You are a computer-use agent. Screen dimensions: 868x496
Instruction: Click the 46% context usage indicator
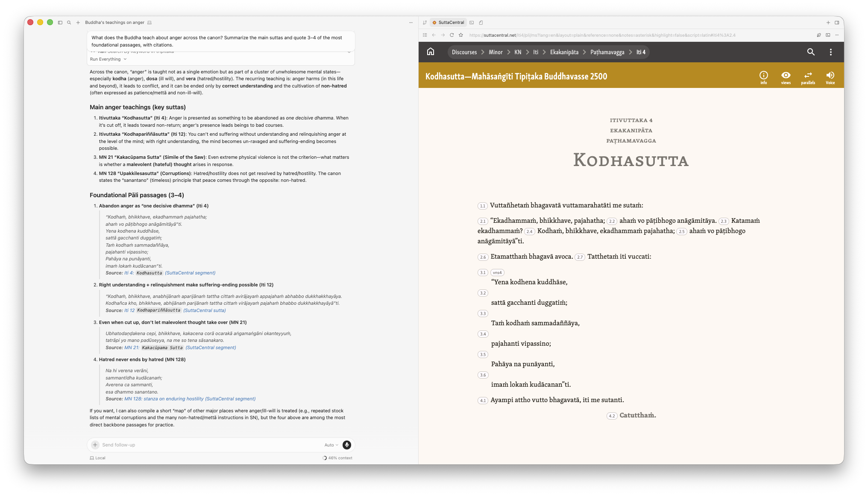point(337,458)
